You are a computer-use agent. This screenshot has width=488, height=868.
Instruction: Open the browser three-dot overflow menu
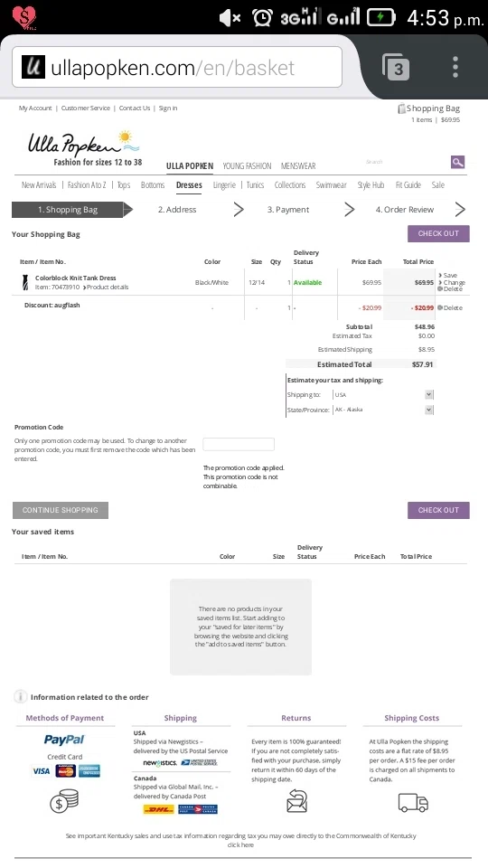click(x=455, y=67)
